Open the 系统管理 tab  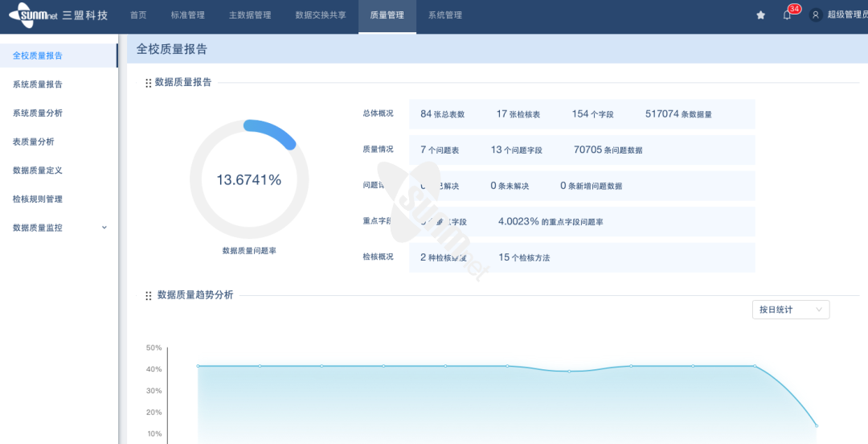[444, 15]
